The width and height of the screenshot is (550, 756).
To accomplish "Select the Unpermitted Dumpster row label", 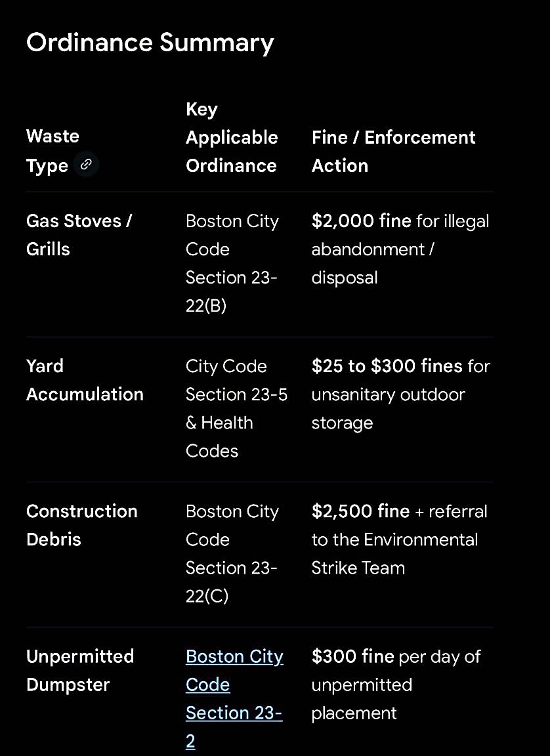I will click(80, 670).
